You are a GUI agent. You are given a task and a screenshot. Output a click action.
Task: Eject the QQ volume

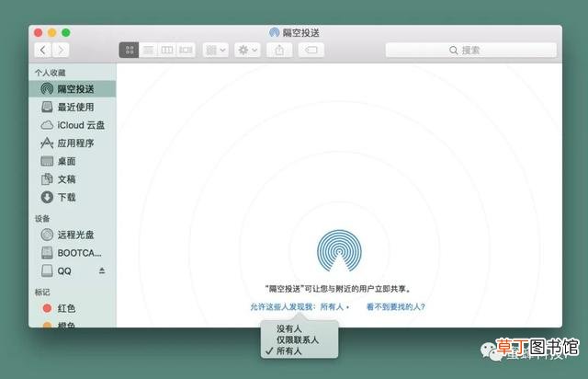coord(102,270)
